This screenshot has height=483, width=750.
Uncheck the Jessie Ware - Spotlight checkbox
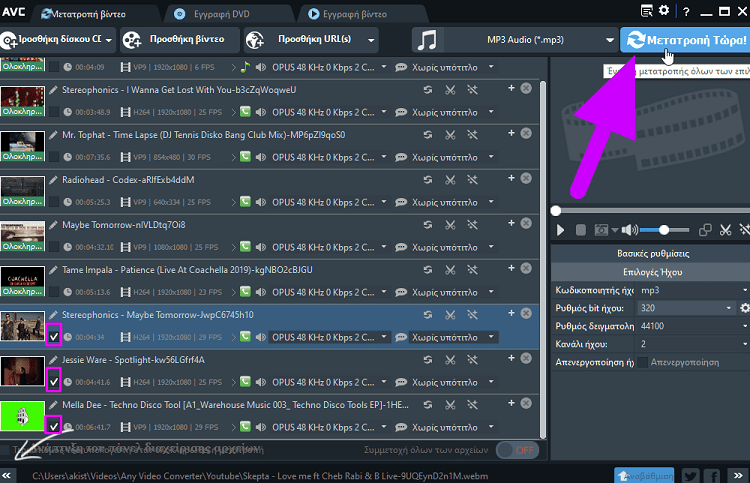(x=54, y=382)
